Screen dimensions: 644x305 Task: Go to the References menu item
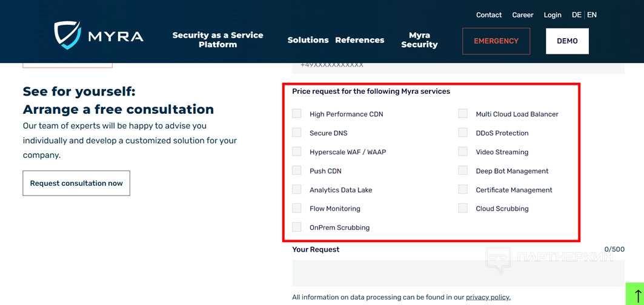tap(359, 40)
